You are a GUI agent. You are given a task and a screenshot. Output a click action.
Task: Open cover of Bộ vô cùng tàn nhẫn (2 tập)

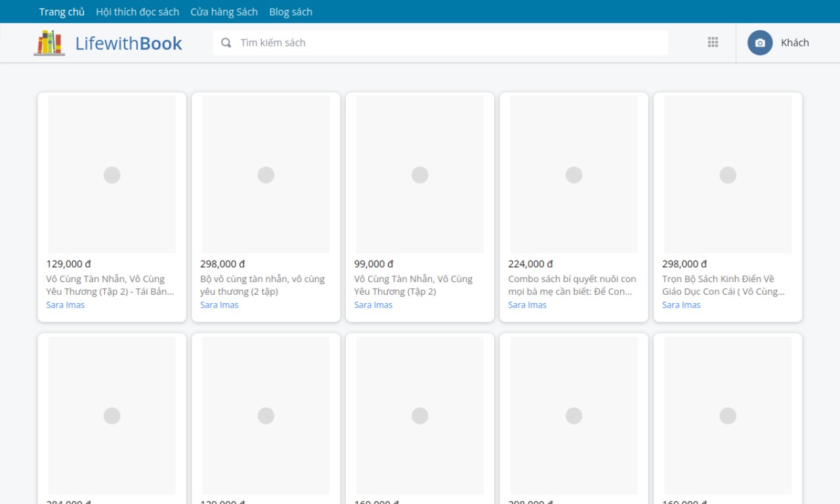coord(266,175)
